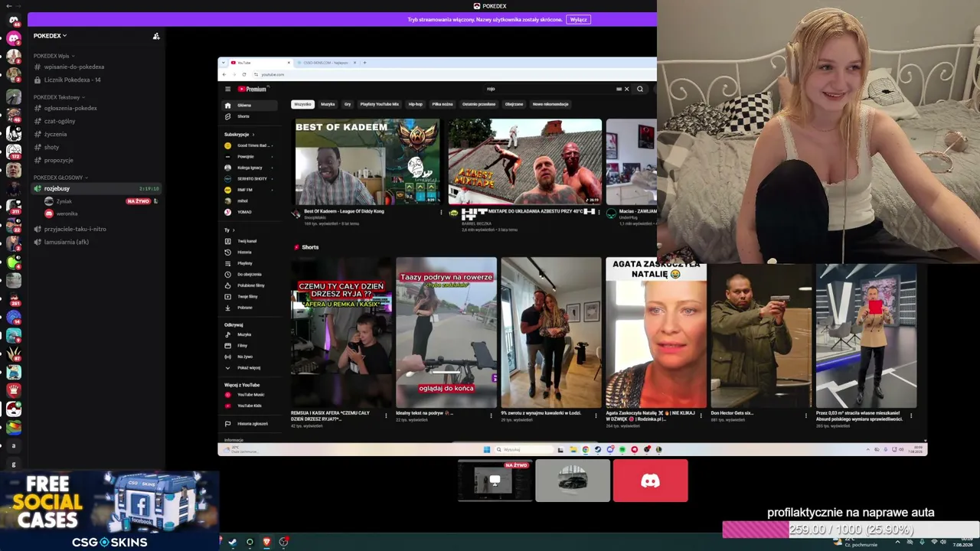
Task: Open options for REMSUA I KASIX short
Action: (386, 416)
